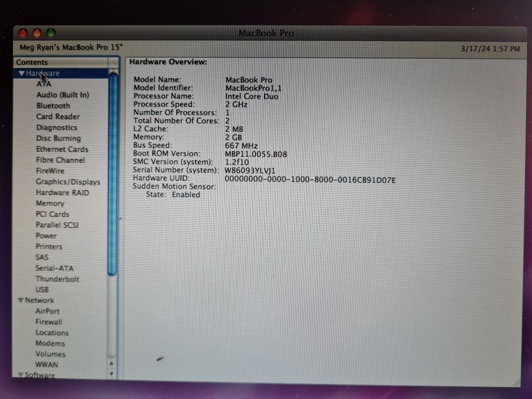Select Parallel SCSI entry

coord(57,225)
